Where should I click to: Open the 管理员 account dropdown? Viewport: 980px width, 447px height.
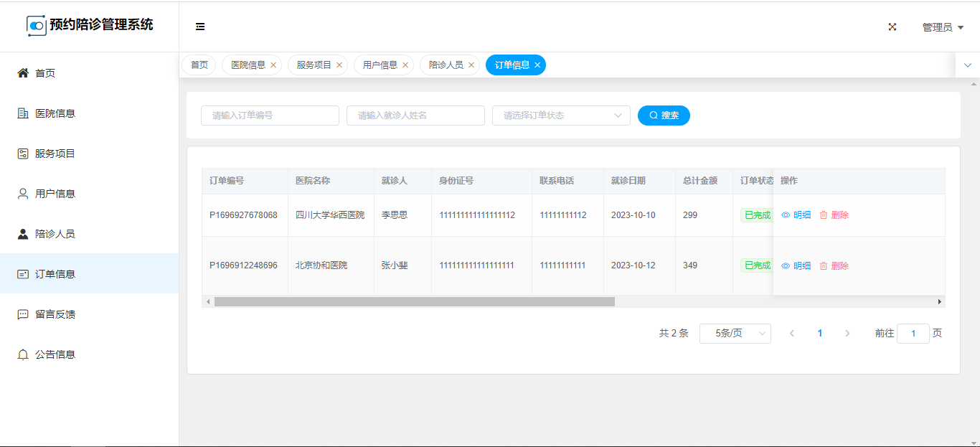click(942, 27)
